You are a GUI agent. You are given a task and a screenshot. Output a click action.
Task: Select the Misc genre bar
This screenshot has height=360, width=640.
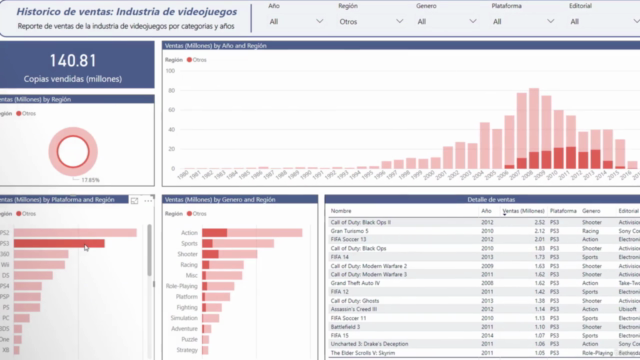click(222, 276)
